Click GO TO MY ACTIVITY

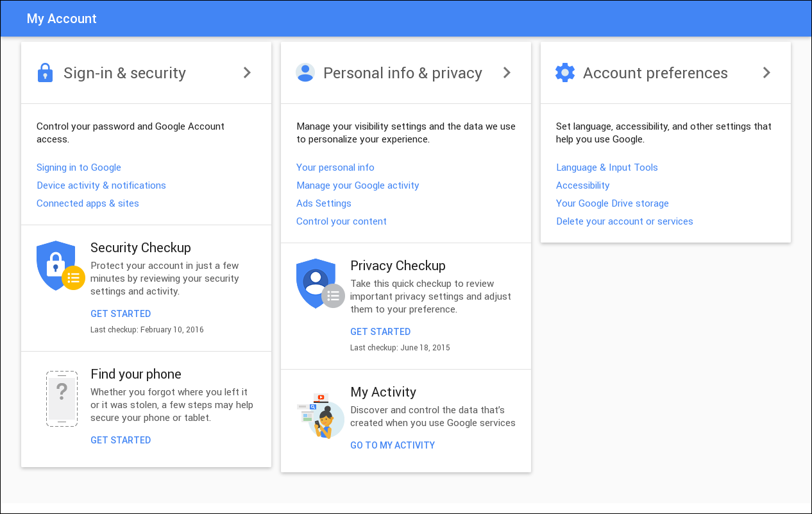pos(393,445)
